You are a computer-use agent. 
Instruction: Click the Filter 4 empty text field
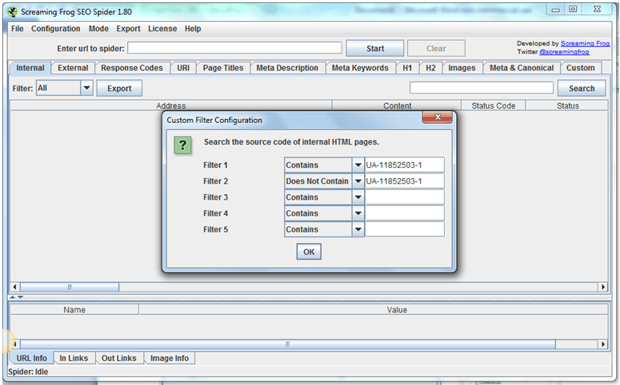(405, 213)
